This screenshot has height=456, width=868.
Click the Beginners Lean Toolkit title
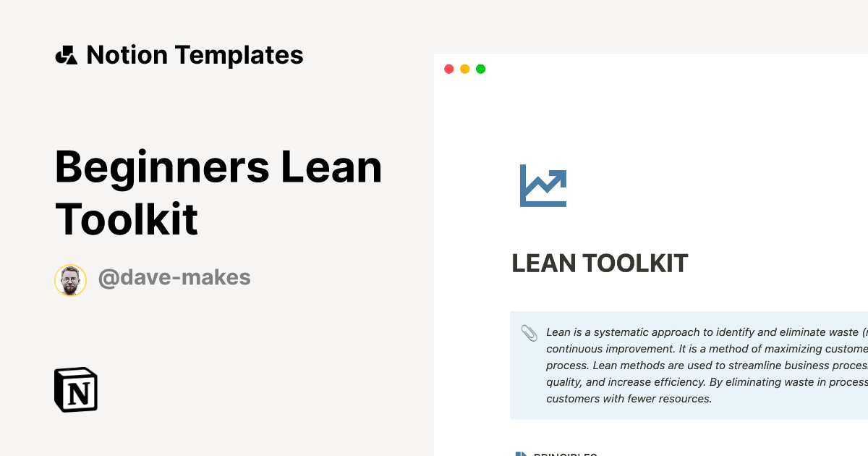coord(218,193)
